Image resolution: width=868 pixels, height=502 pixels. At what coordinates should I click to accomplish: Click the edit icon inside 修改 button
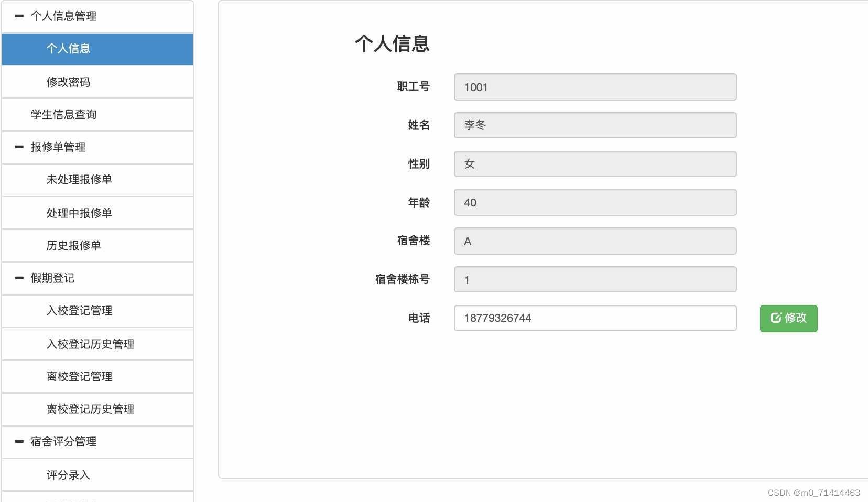(x=776, y=318)
